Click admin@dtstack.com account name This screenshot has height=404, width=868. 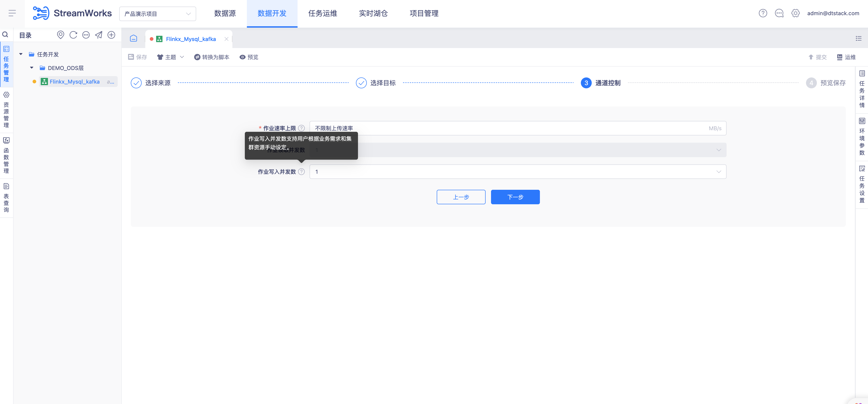pyautogui.click(x=833, y=13)
